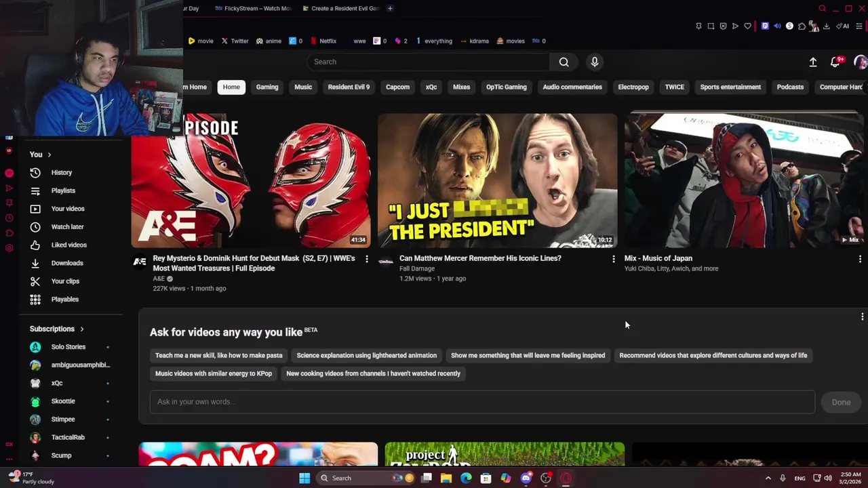The height and width of the screenshot is (488, 868).
Task: Open TacticalRab subscription channel
Action: point(68,437)
